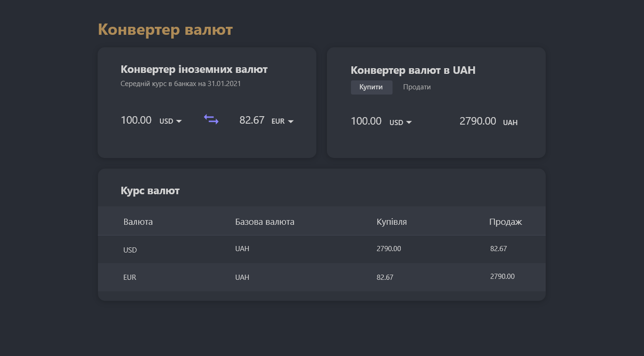644x356 pixels.
Task: Swap currencies with the purple arrows icon
Action: [211, 119]
